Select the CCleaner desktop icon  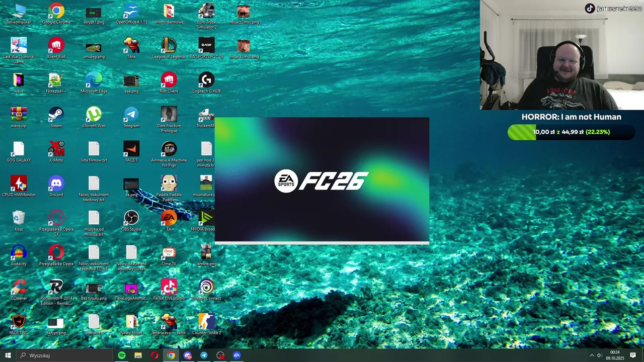tap(19, 290)
